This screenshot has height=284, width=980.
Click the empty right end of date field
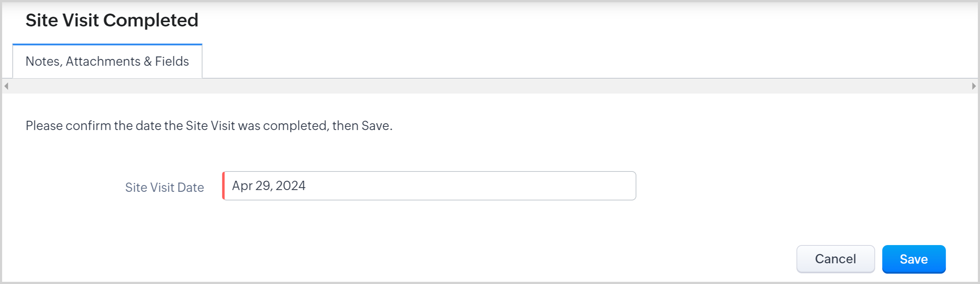click(x=590, y=186)
